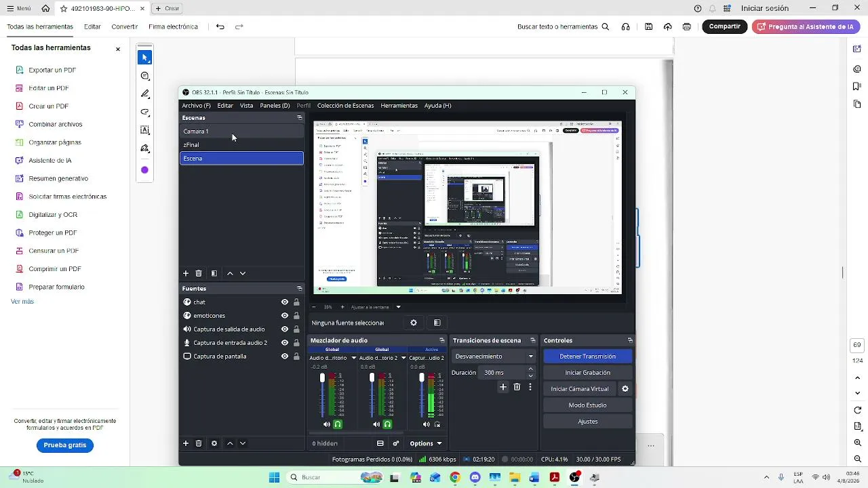868x488 pixels.
Task: Pick the Acrobat highlight pen tool
Action: click(x=144, y=94)
